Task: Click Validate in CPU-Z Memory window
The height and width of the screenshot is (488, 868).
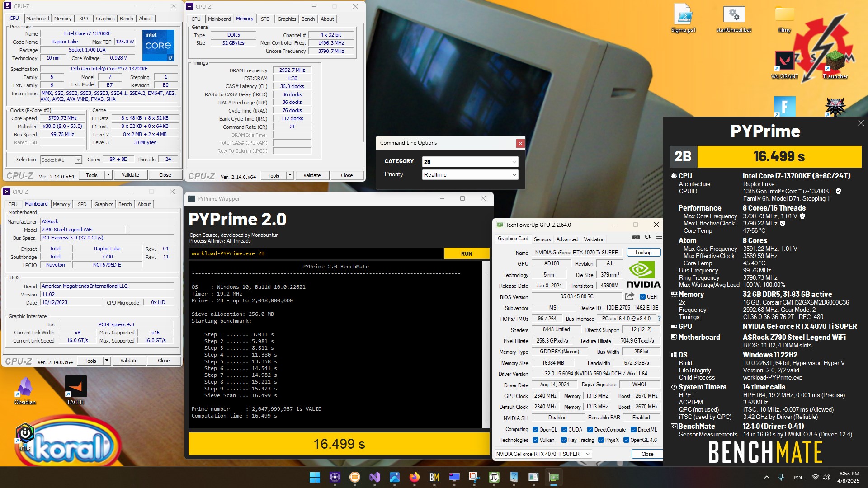Action: [312, 175]
